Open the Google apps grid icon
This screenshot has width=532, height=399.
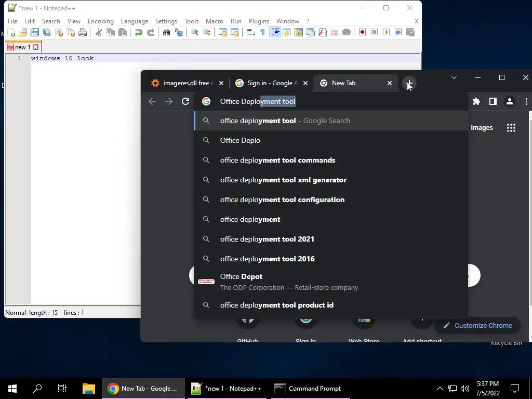(511, 128)
